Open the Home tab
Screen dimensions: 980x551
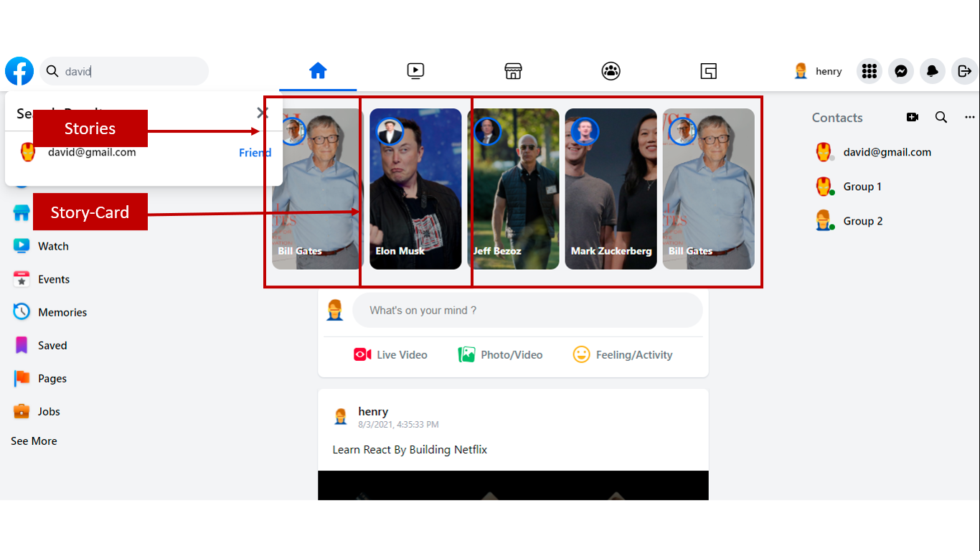[318, 71]
